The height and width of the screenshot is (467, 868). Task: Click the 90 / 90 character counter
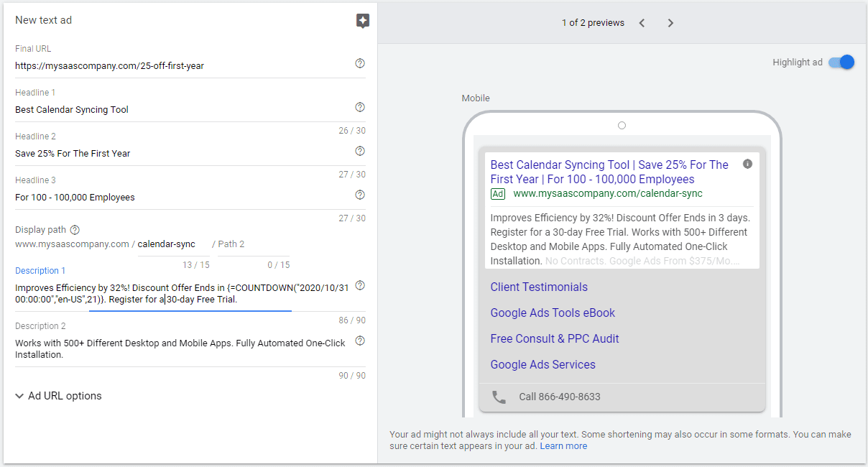click(x=352, y=376)
